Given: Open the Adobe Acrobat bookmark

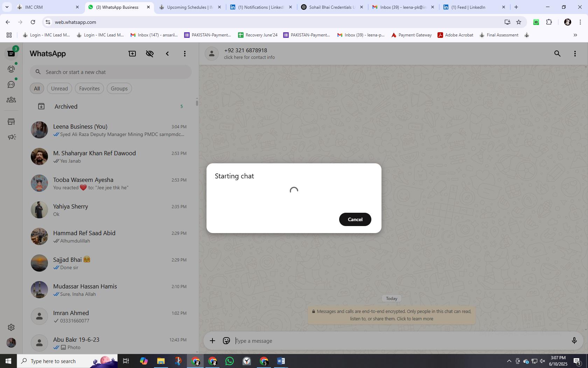Looking at the screenshot, I should (455, 35).
